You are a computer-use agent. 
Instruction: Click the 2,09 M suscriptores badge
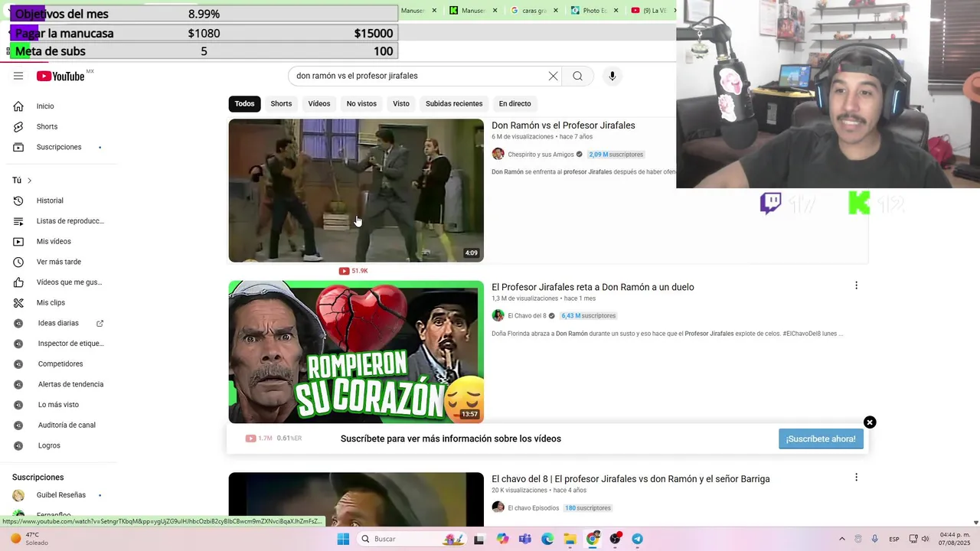click(616, 155)
